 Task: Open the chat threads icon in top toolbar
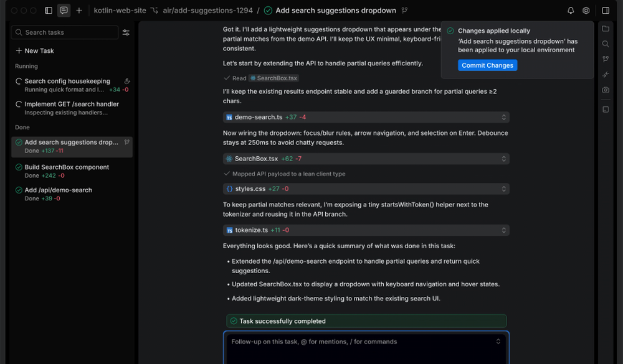tap(64, 11)
